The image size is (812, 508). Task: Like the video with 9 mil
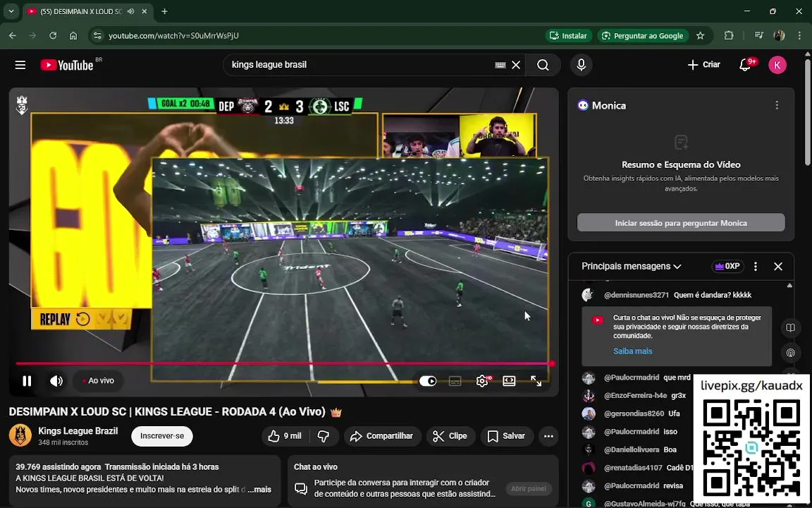(285, 436)
